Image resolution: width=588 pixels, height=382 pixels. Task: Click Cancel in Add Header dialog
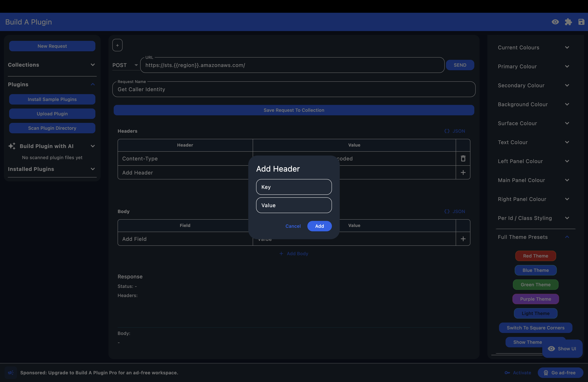coord(293,226)
